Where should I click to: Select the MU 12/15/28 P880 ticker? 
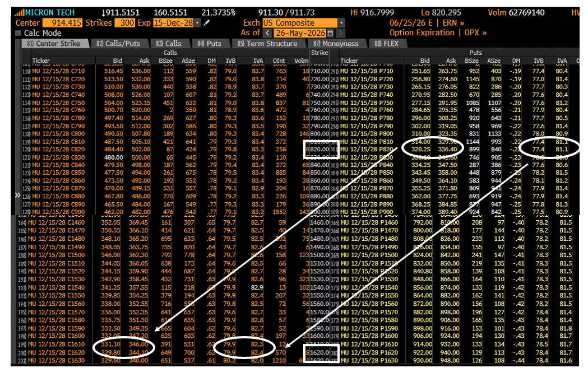pos(367,196)
